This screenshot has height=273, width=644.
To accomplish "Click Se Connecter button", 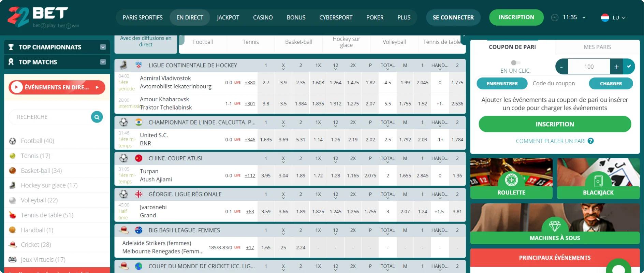I will click(453, 17).
